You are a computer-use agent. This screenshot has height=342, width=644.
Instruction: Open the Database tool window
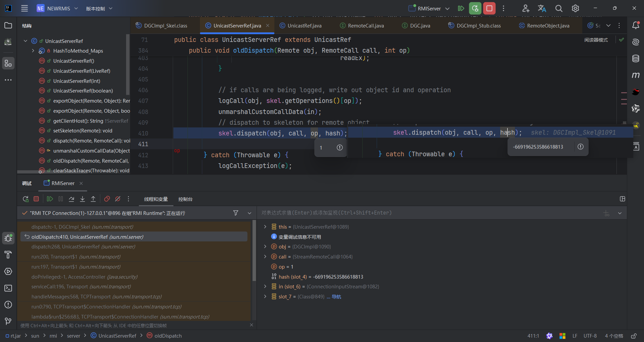tap(636, 58)
